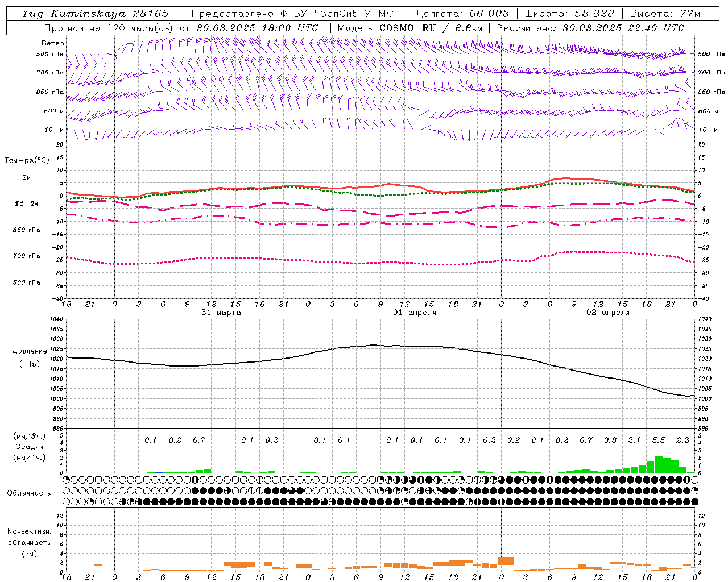Click the 'Td 2м' dew point legend entry
Image resolution: width=728 pixels, height=582 pixels.
click(x=27, y=203)
